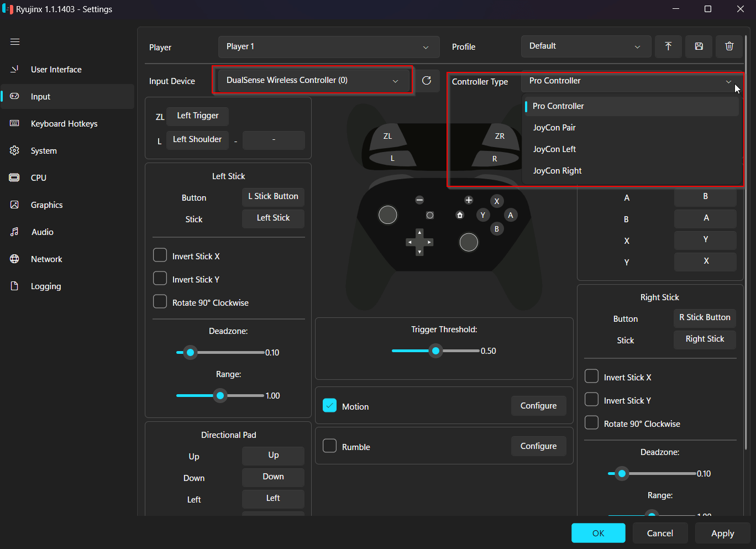Configure Rumble settings
The width and height of the screenshot is (756, 549).
(x=539, y=446)
